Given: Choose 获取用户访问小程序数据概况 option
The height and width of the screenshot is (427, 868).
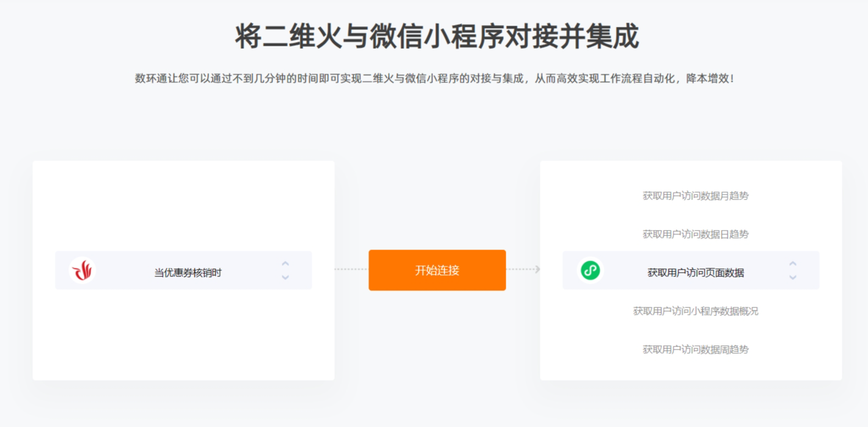Looking at the screenshot, I should [695, 311].
